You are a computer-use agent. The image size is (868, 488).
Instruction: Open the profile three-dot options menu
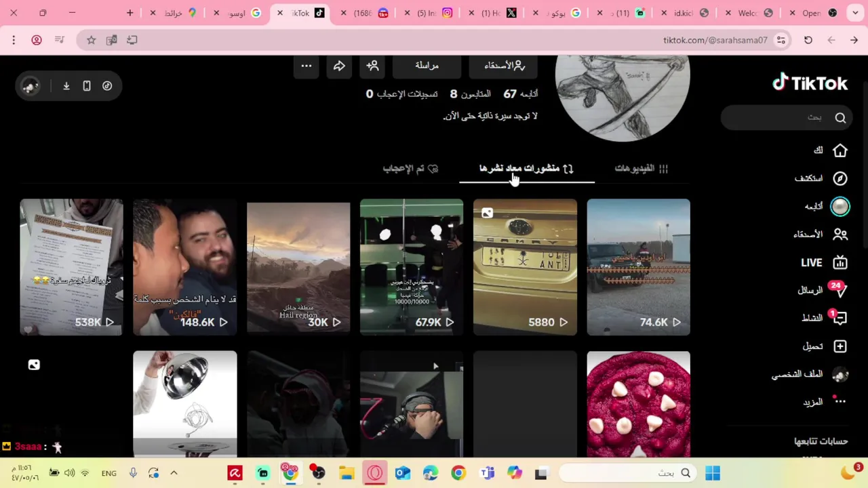[307, 66]
